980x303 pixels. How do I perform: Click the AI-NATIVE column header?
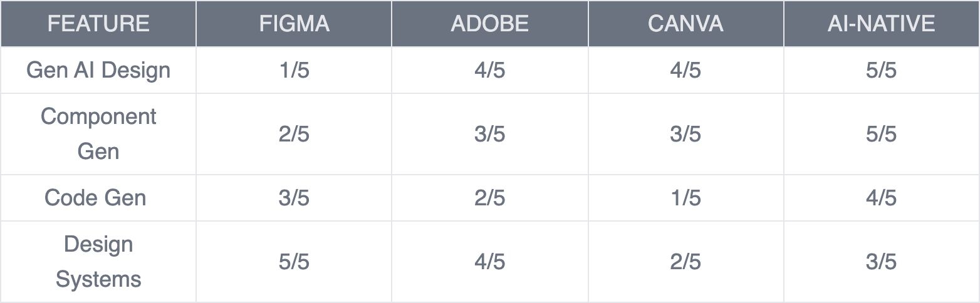[x=882, y=24]
